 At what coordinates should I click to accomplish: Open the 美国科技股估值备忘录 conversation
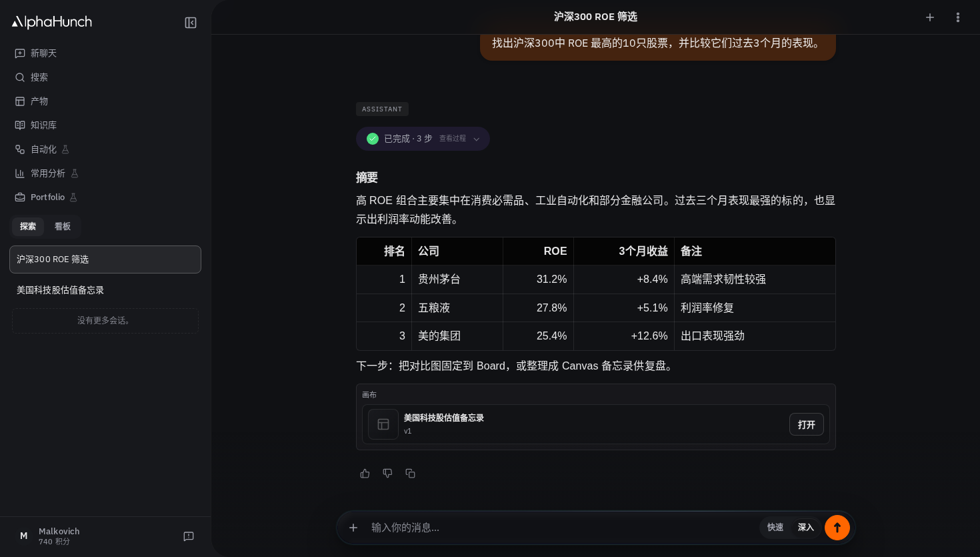(x=105, y=290)
